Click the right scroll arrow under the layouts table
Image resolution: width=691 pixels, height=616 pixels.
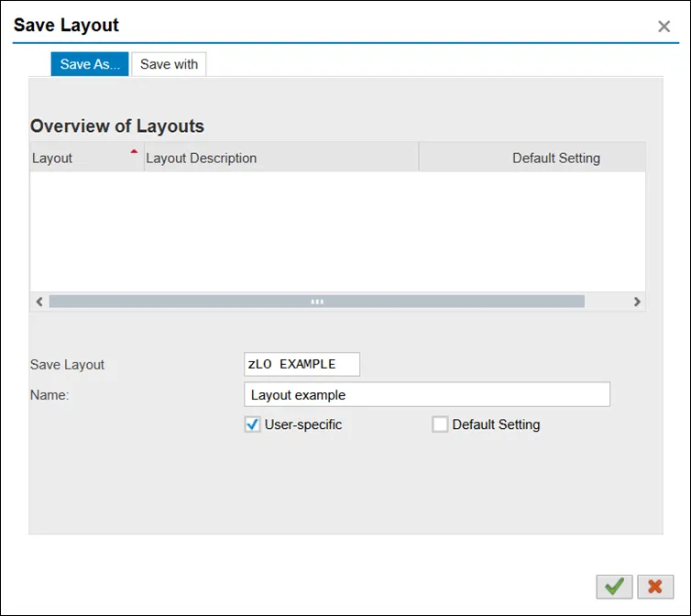click(x=637, y=302)
